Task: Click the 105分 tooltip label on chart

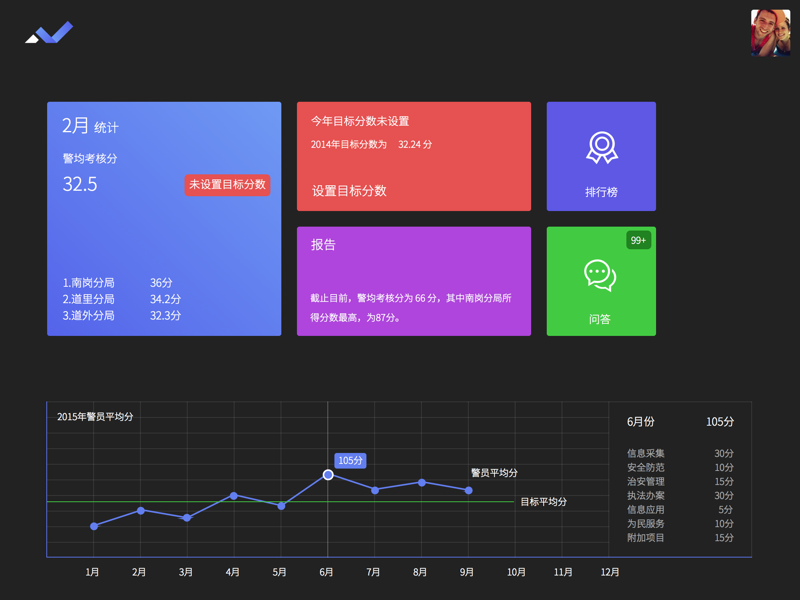Action: coord(350,461)
